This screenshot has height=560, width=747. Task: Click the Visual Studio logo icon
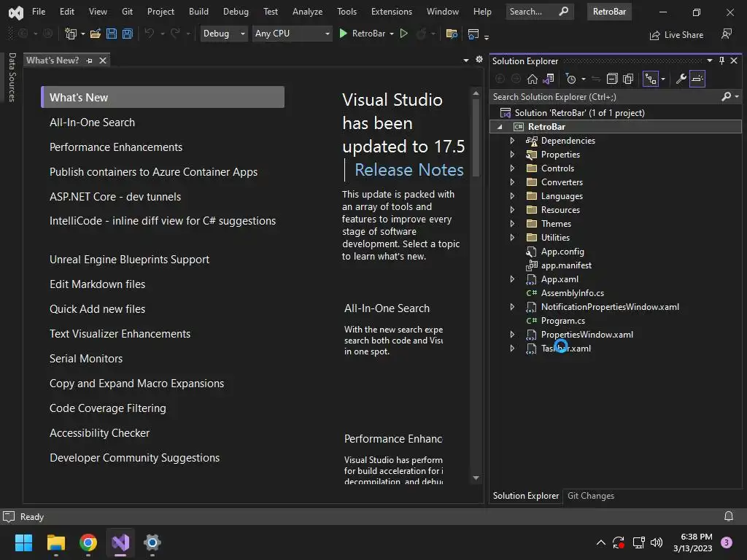click(x=16, y=12)
